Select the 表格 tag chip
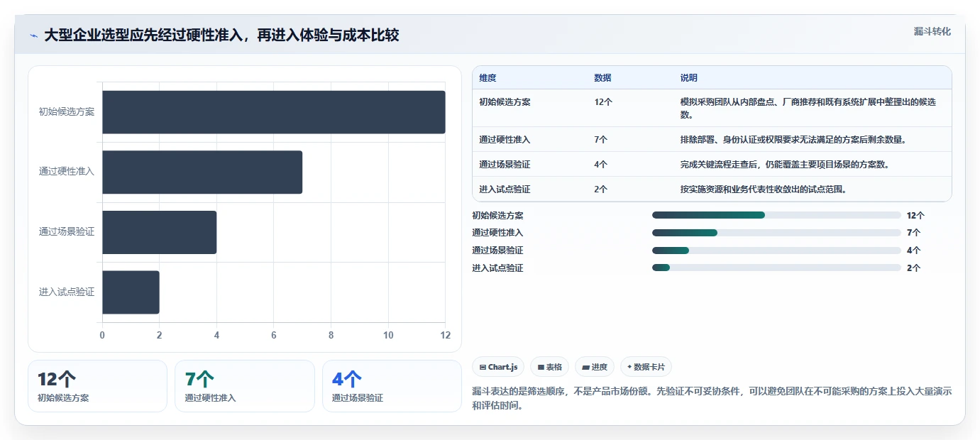This screenshot has height=440, width=980. click(549, 367)
